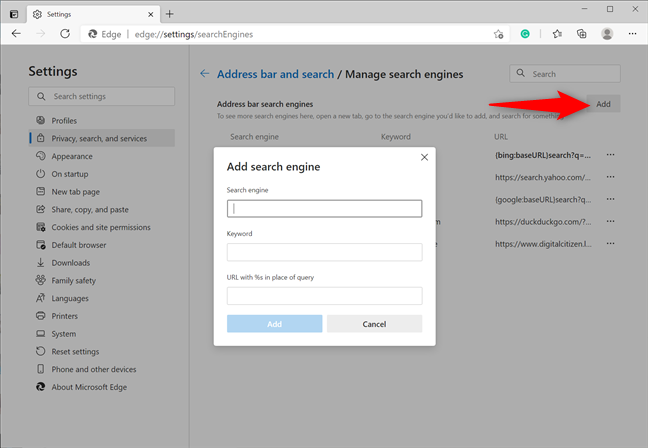Open Default browser settings
The width and height of the screenshot is (648, 448).
(x=102, y=245)
